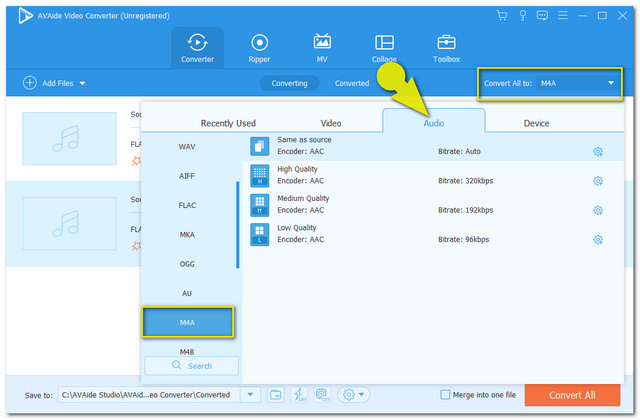Click the Add Files plus icon
Screen dimensions: 640x420
tap(29, 83)
